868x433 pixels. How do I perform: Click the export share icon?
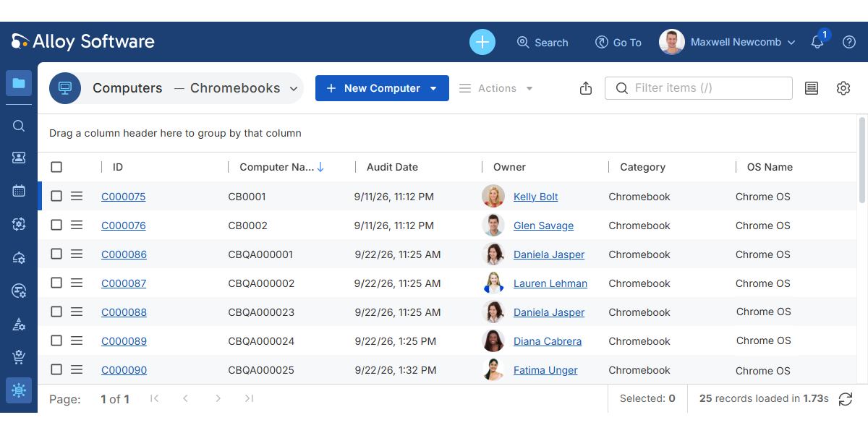(x=586, y=88)
